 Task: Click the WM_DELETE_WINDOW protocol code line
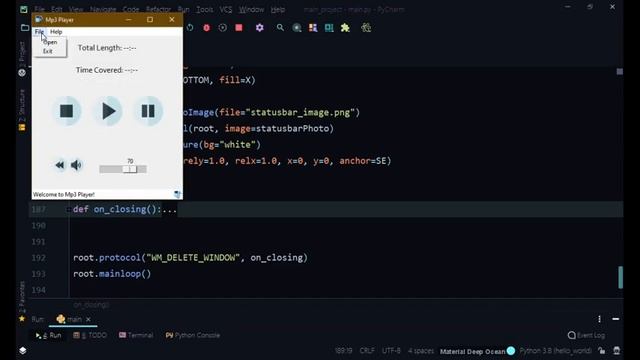click(x=190, y=258)
